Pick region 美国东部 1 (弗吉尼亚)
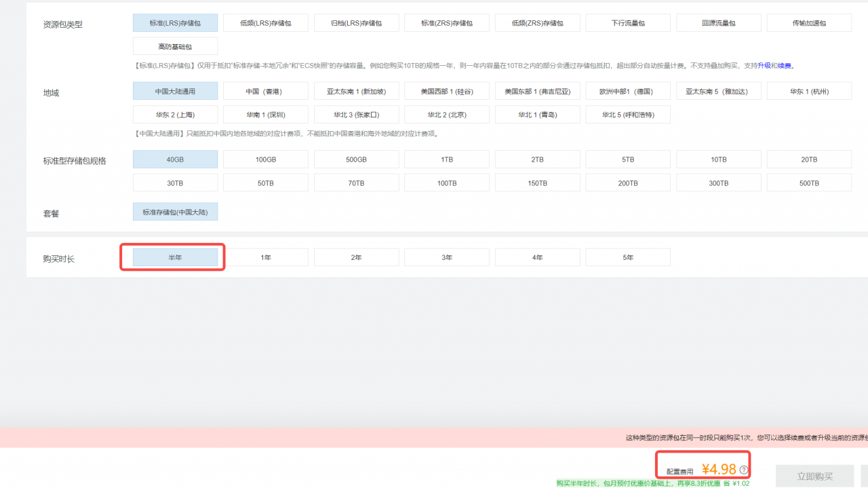Viewport: 868px width, 488px height. (x=538, y=91)
